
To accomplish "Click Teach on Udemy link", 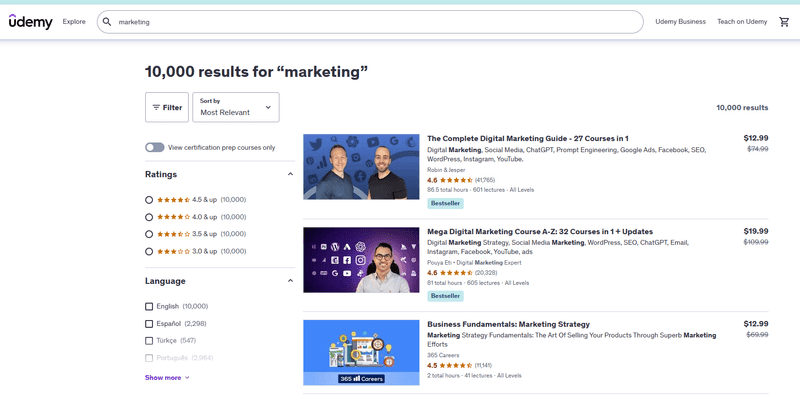I will [x=742, y=22].
